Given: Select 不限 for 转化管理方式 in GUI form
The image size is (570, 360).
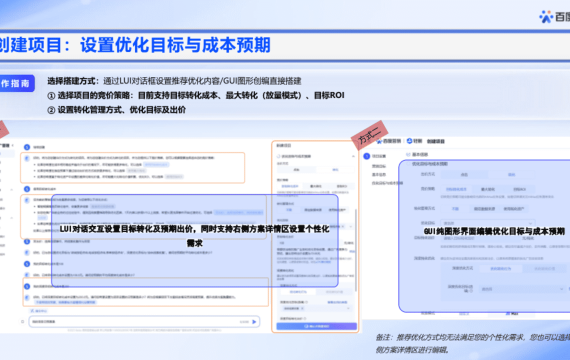Looking at the screenshot, I should [455, 209].
